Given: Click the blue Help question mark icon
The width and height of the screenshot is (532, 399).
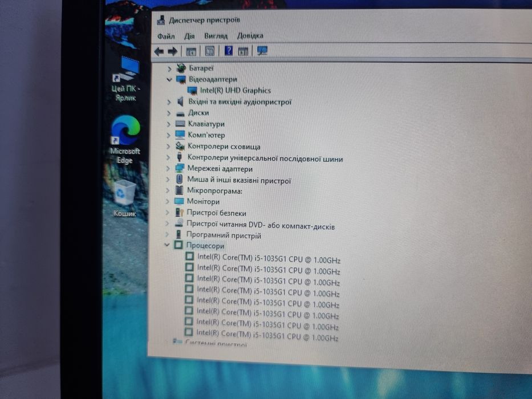Looking at the screenshot, I should tap(229, 51).
